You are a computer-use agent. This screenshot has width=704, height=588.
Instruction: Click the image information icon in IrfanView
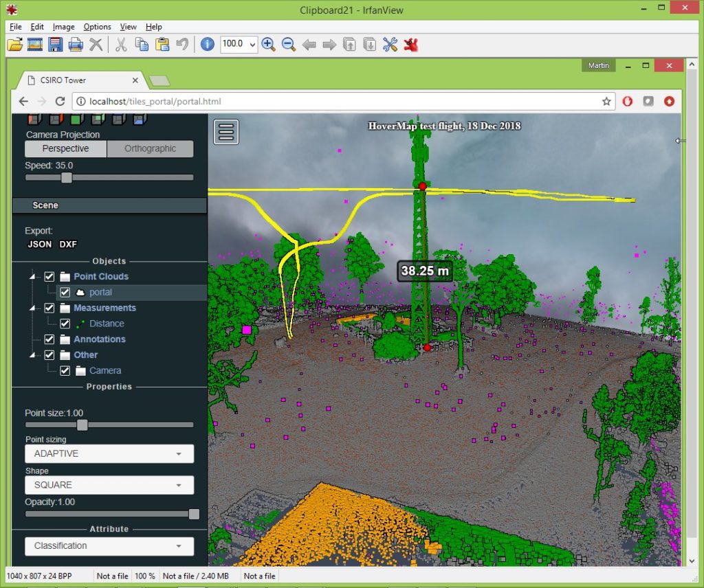coord(208,44)
